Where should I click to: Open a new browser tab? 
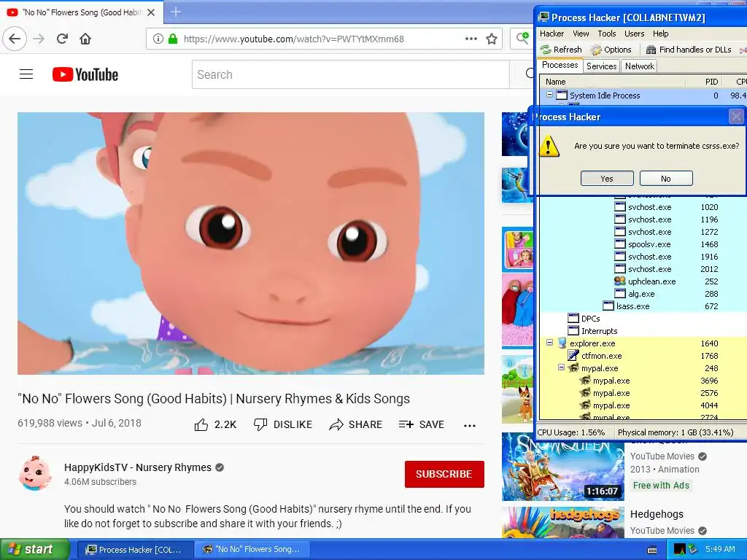click(175, 12)
